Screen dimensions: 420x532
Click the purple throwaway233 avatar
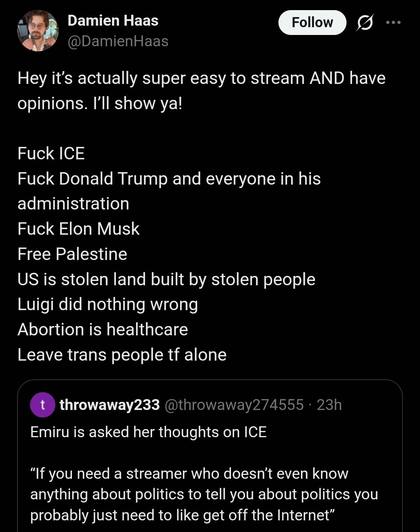click(42, 405)
